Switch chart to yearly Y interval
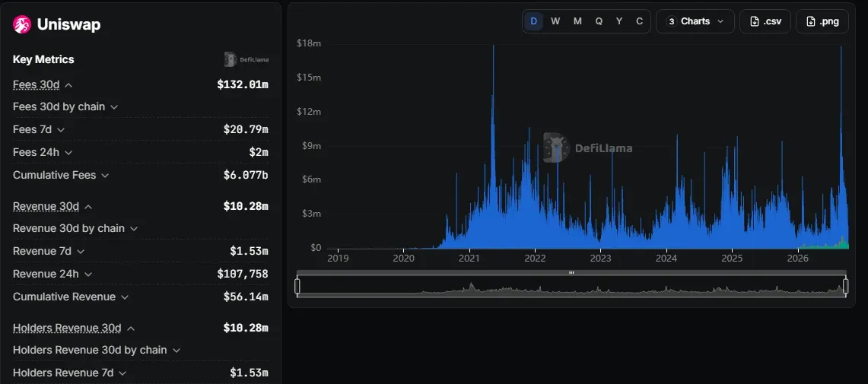This screenshot has width=868, height=384. [x=619, y=21]
